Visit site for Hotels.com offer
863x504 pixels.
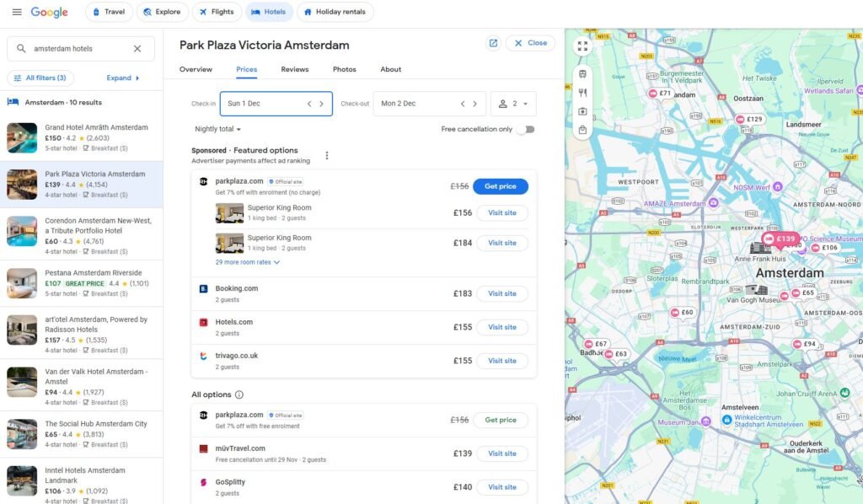point(502,327)
